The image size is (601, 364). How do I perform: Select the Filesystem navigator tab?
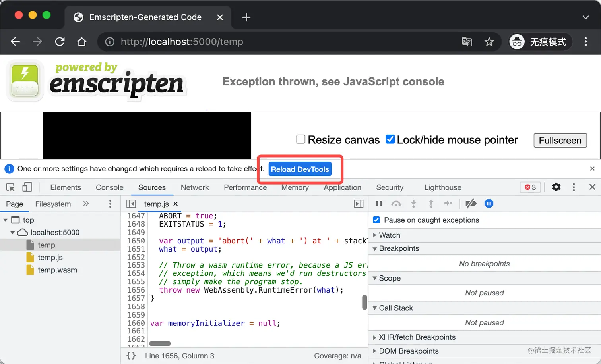point(53,204)
